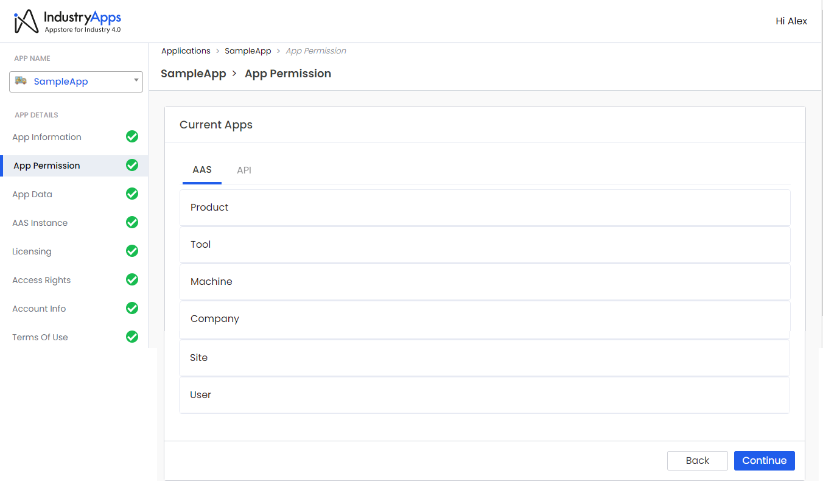Open AAS Instance section

coord(40,223)
